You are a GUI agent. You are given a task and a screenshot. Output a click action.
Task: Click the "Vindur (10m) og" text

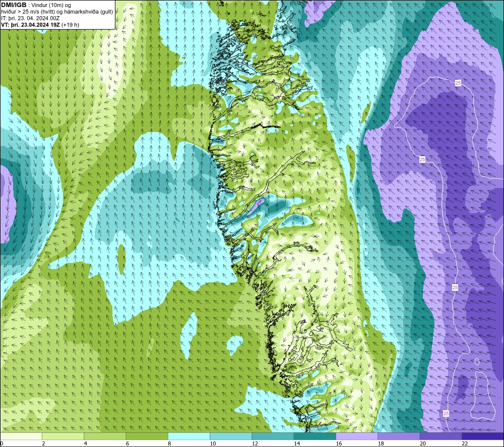click(51, 6)
